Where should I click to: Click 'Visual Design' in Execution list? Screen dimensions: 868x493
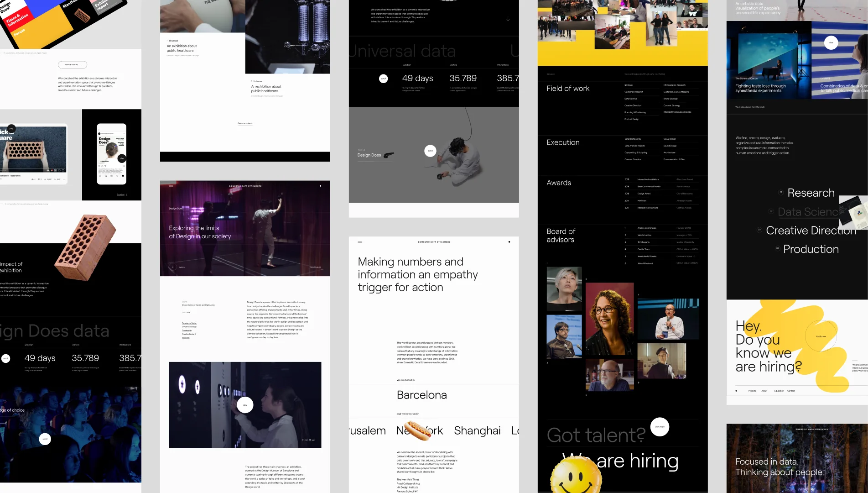670,139
